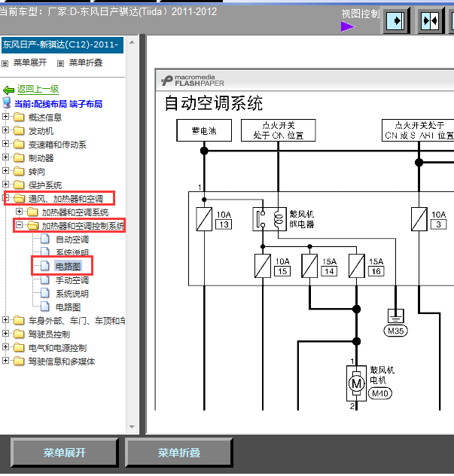Click the 视图控制 label
The width and height of the screenshot is (454, 476).
pyautogui.click(x=361, y=14)
